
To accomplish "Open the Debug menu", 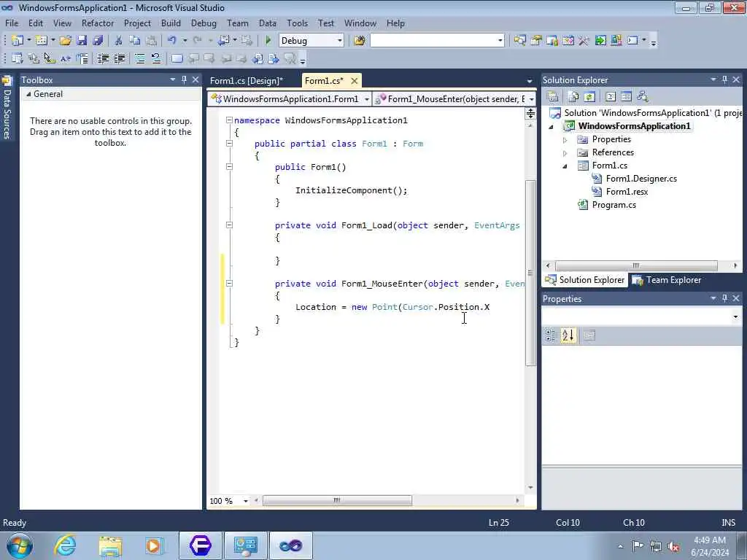I will click(204, 23).
